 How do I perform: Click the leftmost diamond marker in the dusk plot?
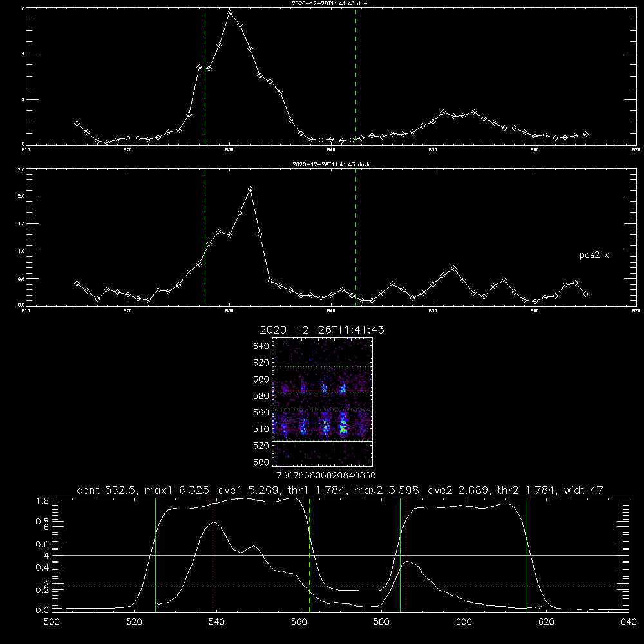[x=77, y=283]
